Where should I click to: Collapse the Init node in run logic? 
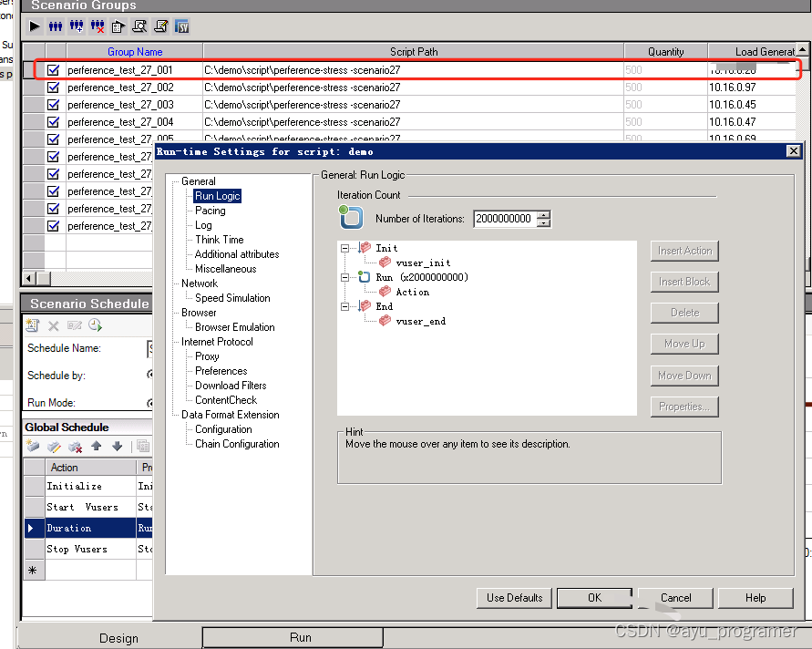[x=344, y=248]
